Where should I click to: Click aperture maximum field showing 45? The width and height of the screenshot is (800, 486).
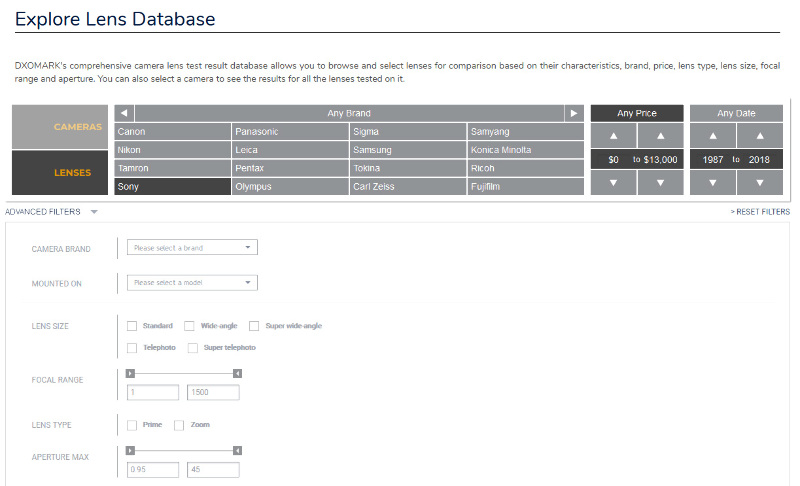213,470
